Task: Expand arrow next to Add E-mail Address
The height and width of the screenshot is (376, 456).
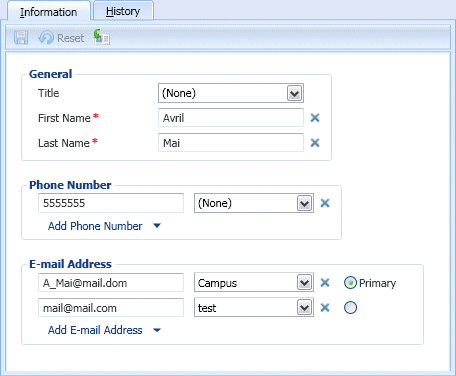Action: (157, 330)
